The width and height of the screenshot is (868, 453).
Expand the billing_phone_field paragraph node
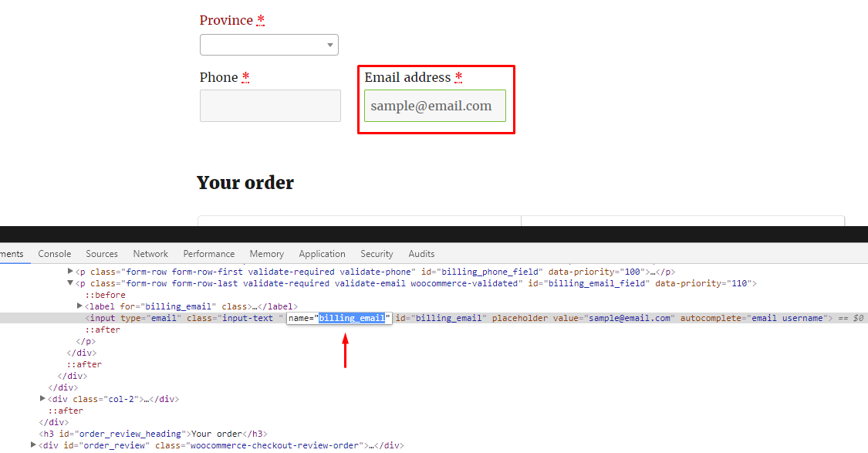tap(70, 272)
